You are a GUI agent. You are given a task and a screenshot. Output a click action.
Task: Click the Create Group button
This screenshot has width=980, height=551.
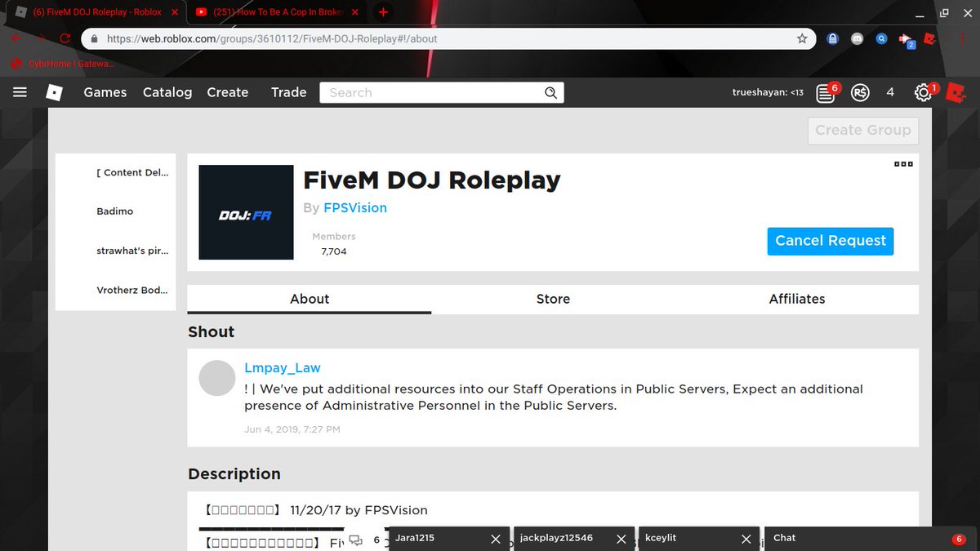click(863, 131)
